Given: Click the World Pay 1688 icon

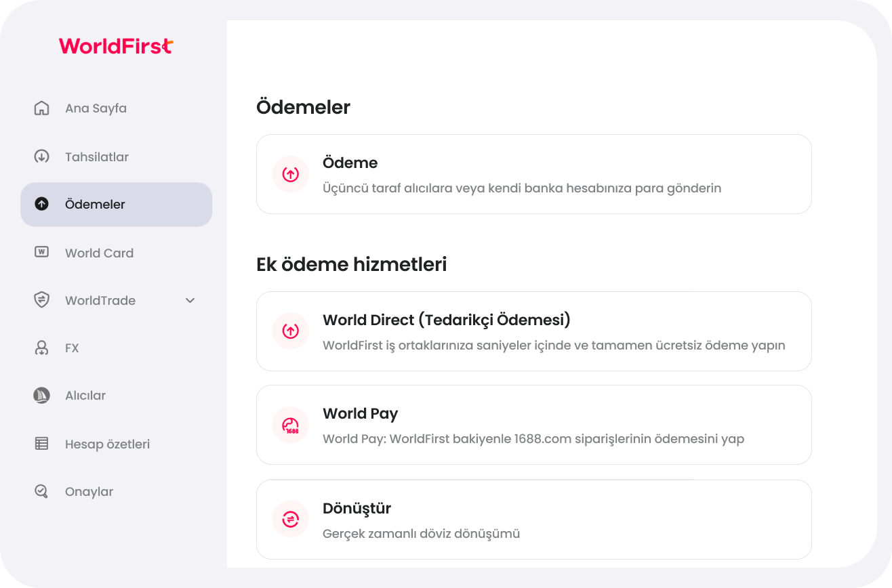Looking at the screenshot, I should 290,425.
